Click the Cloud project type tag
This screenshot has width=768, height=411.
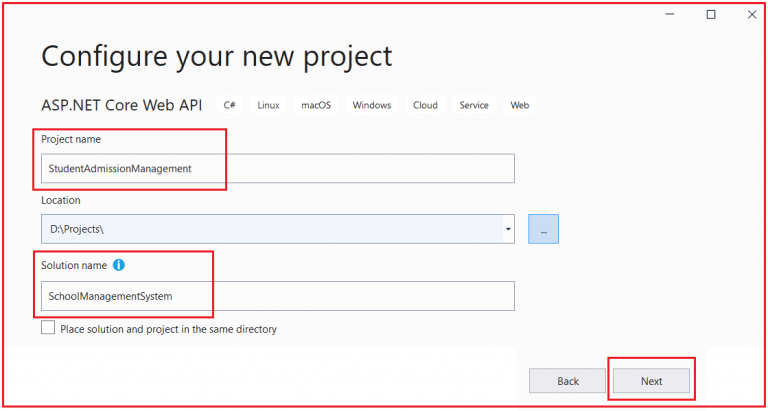pyautogui.click(x=425, y=105)
